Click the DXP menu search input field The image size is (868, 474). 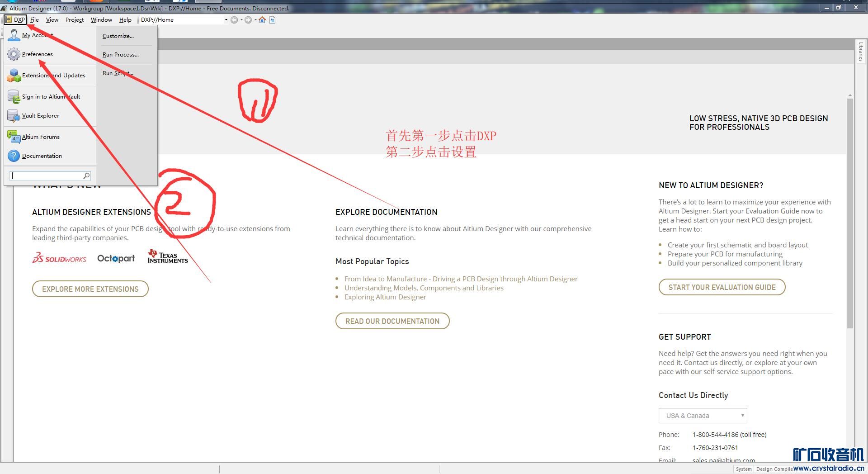[x=46, y=175]
